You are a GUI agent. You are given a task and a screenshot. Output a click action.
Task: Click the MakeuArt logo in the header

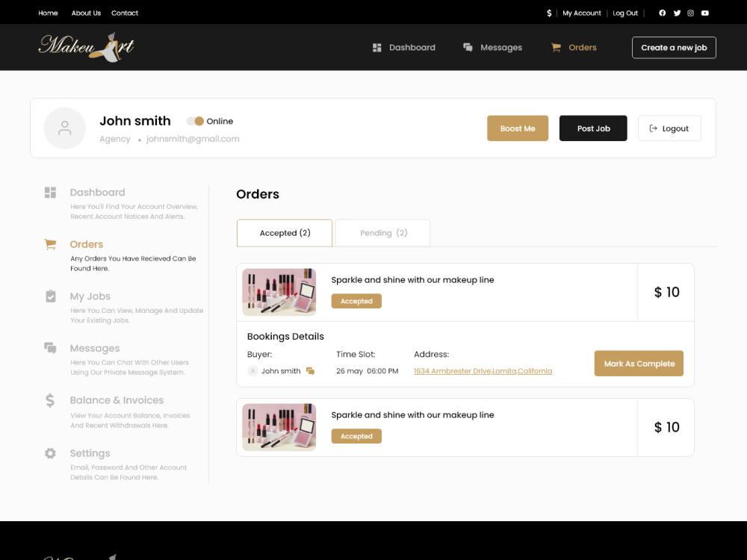(x=86, y=46)
